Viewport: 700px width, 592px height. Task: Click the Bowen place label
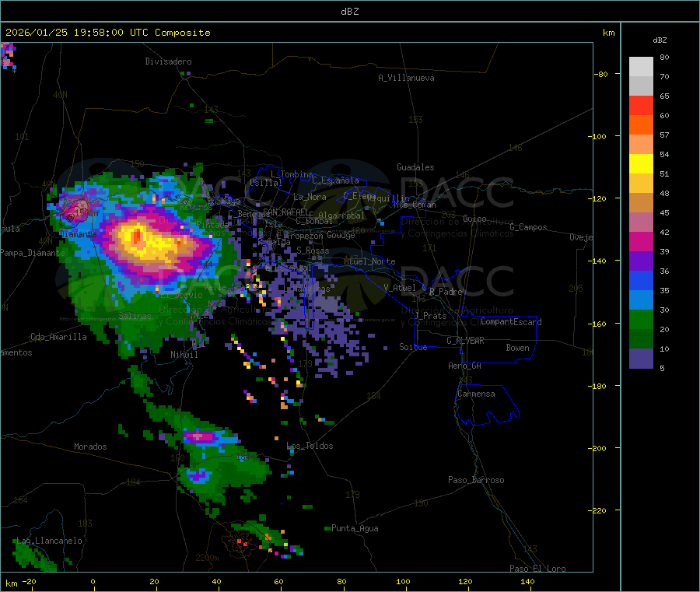click(517, 348)
